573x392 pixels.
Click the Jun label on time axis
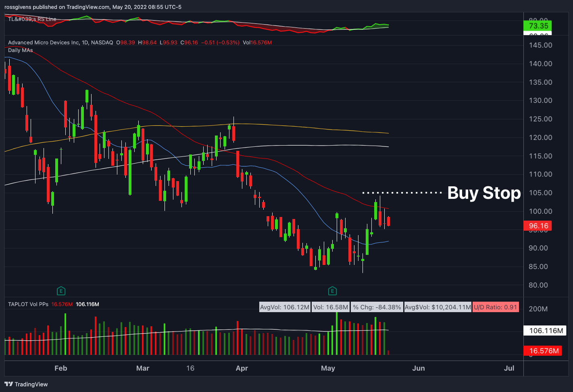419,368
